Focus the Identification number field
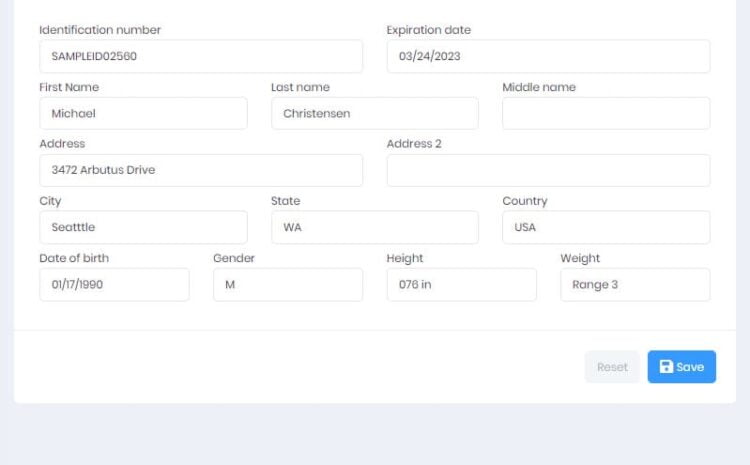The height and width of the screenshot is (465, 750). point(201,56)
